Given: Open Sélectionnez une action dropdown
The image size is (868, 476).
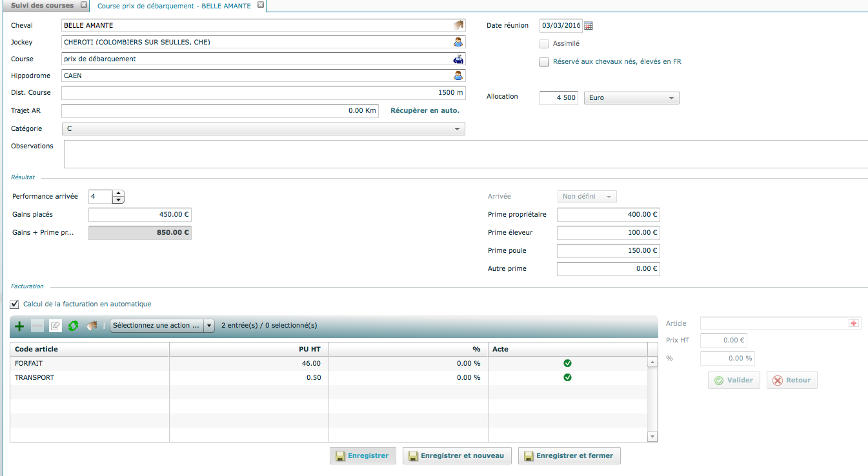Looking at the screenshot, I should coord(162,326).
